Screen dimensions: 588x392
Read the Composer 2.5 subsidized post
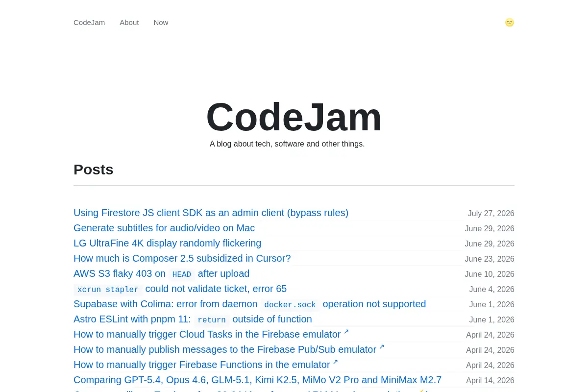point(182,258)
